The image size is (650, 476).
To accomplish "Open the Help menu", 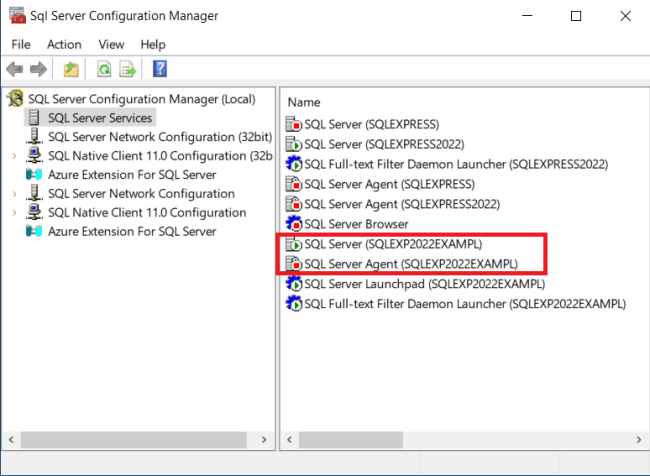I will tap(153, 44).
